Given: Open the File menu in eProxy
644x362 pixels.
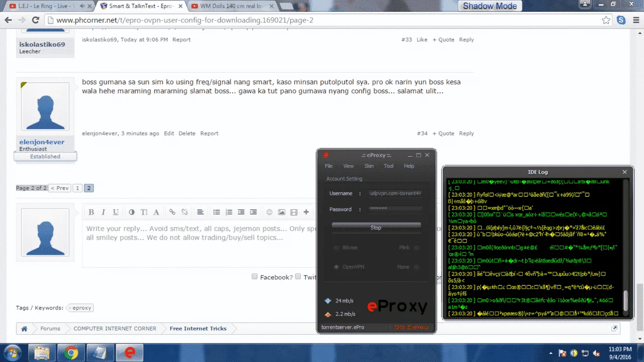Looking at the screenshot, I should [328, 166].
